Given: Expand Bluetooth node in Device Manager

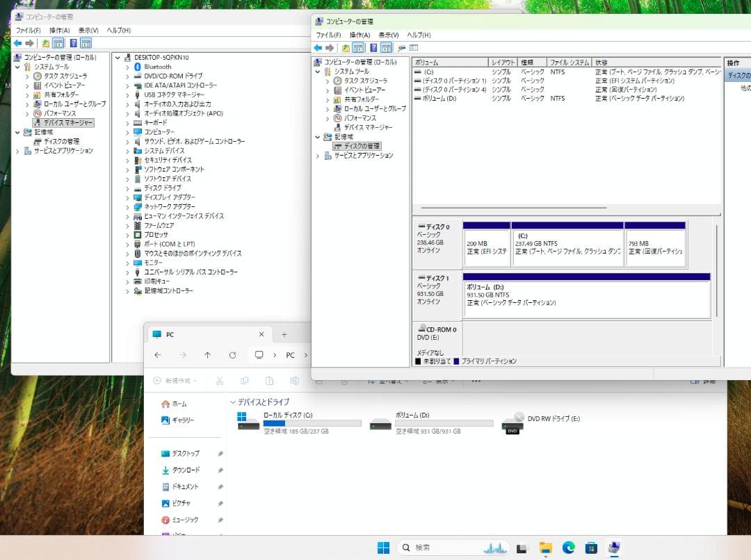Looking at the screenshot, I should (x=127, y=67).
